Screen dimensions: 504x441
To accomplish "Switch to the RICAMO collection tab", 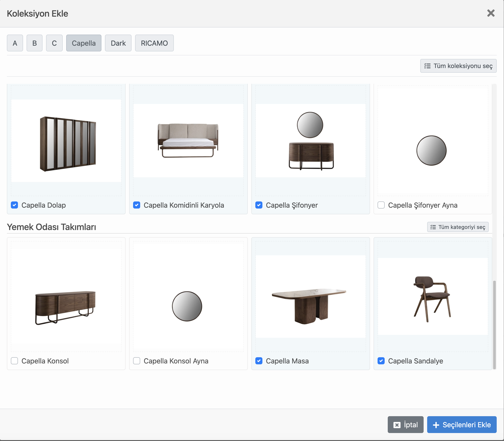I will [x=154, y=43].
